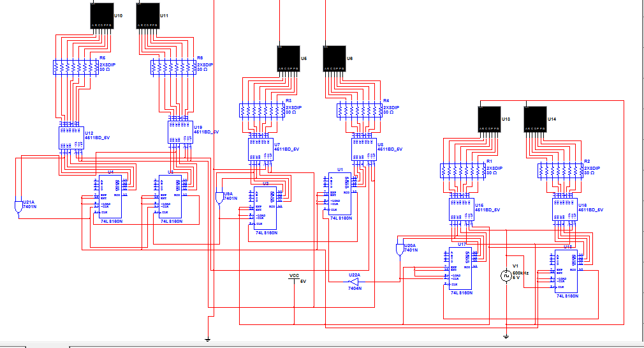Select the U12 4511BD decoder chip
This screenshot has height=348, width=644.
tap(71, 138)
